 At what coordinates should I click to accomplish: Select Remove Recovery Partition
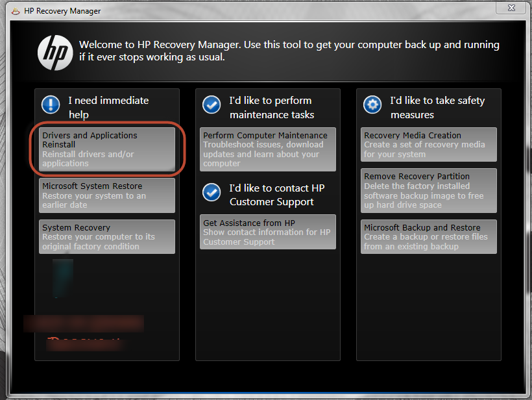pos(428,190)
